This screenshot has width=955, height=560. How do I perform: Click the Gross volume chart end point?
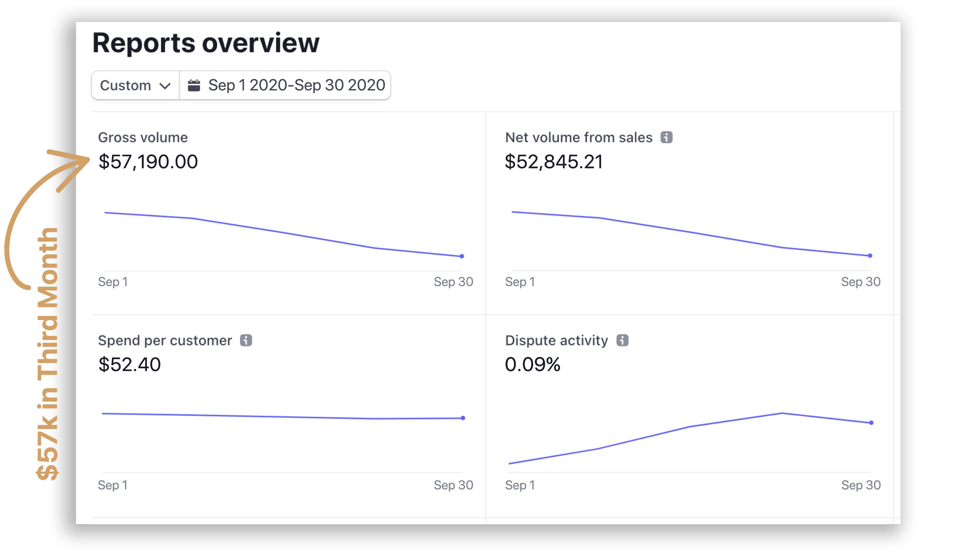pyautogui.click(x=462, y=256)
